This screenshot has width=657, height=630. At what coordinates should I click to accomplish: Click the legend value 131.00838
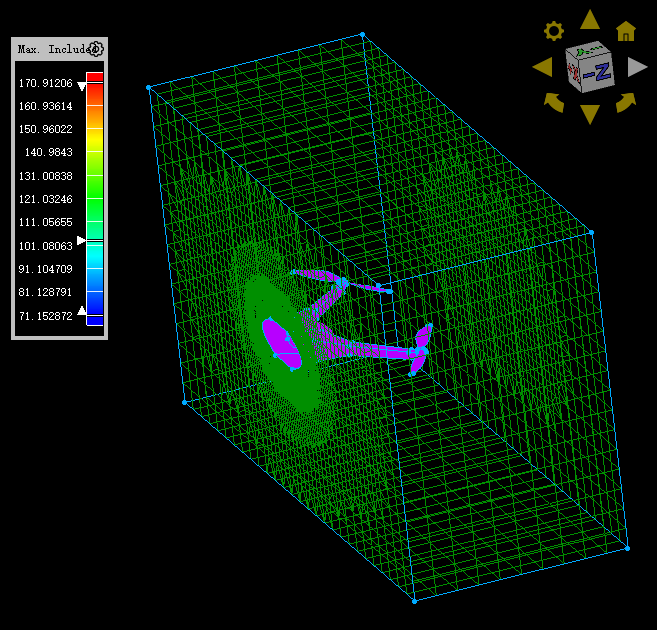click(x=46, y=176)
